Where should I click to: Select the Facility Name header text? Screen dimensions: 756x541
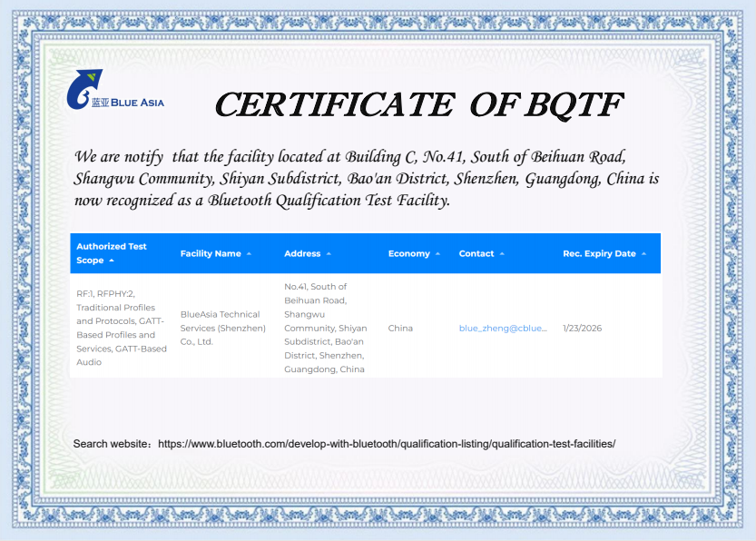click(x=211, y=253)
